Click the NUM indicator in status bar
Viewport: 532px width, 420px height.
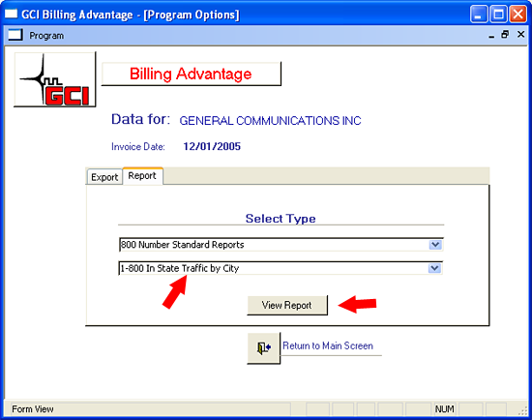click(445, 409)
